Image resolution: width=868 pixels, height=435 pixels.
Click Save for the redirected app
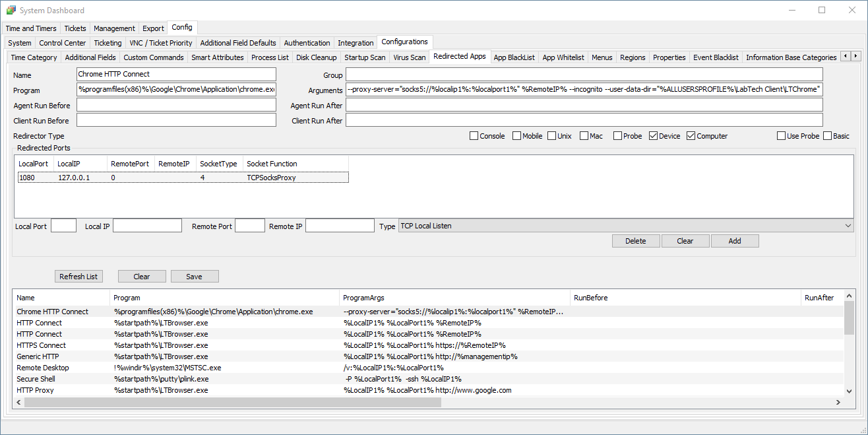click(194, 277)
